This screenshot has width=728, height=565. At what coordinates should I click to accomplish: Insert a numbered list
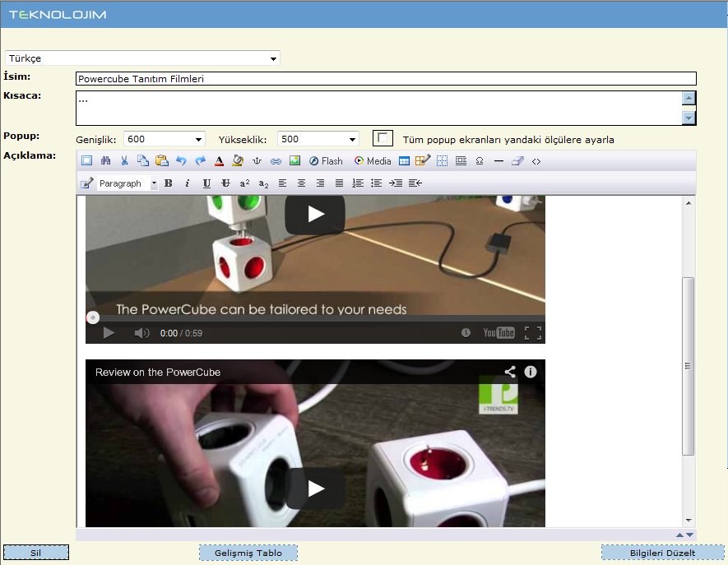358,183
